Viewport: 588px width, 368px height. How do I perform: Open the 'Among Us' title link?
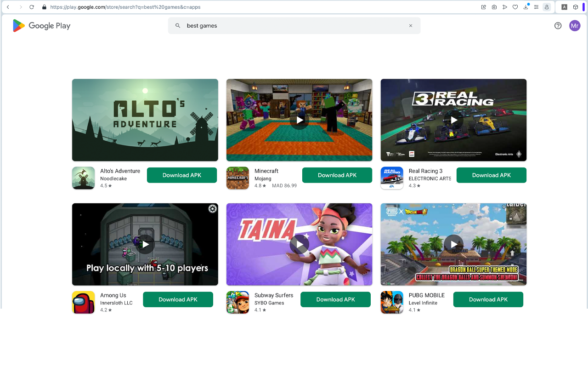(x=113, y=295)
